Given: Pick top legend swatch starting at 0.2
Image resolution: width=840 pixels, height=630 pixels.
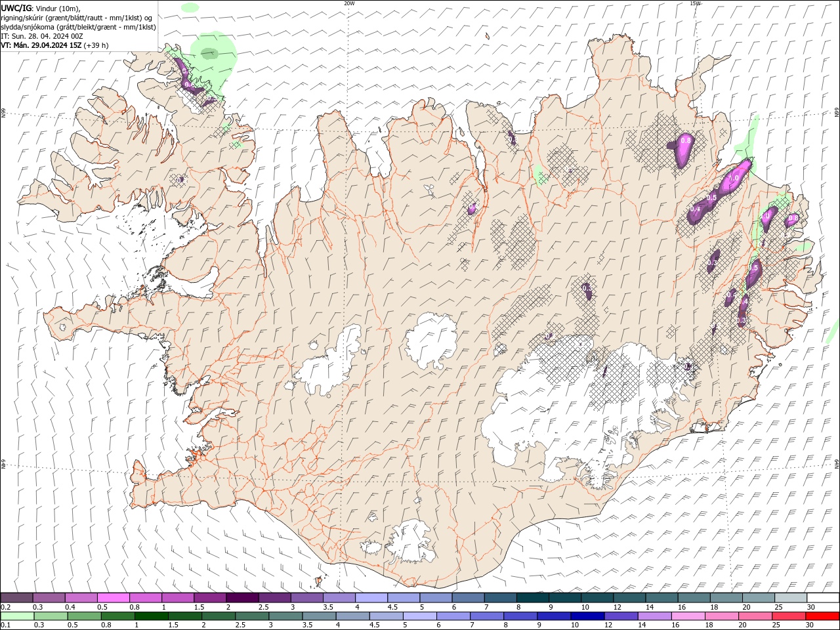Looking at the screenshot, I should 16,598.
